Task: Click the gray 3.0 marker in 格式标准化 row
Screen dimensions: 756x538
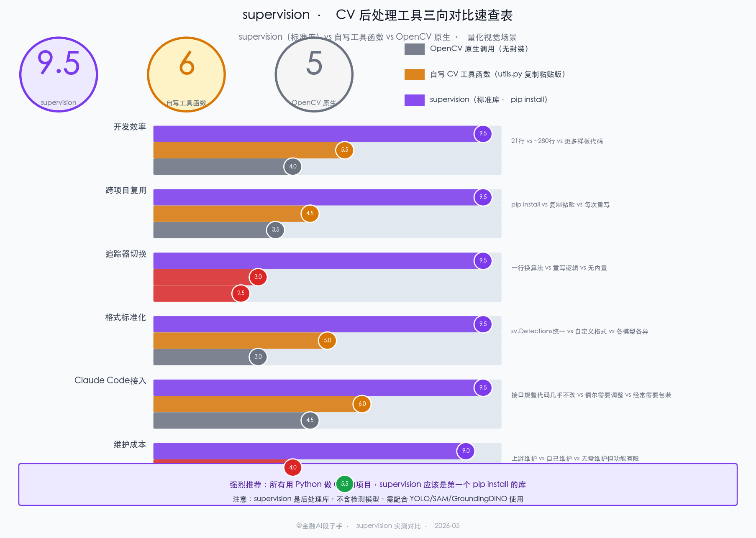Action: (x=258, y=357)
